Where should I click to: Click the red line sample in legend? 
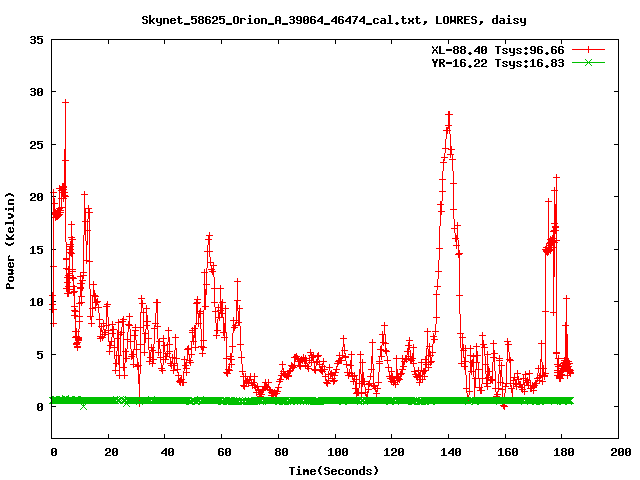588,50
